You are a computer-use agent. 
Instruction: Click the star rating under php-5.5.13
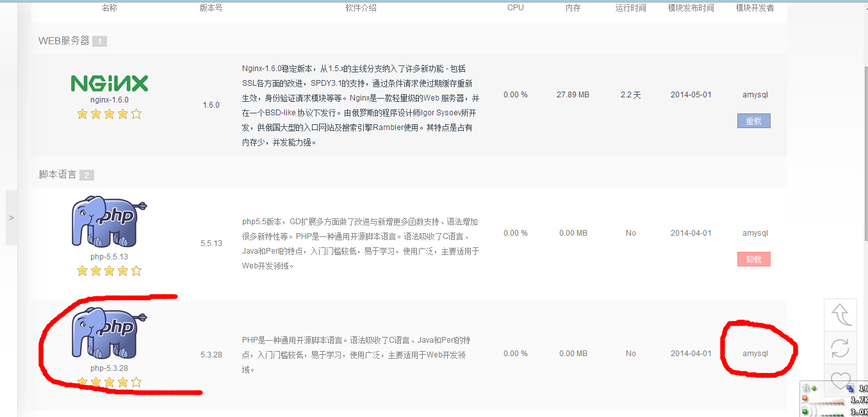(109, 271)
